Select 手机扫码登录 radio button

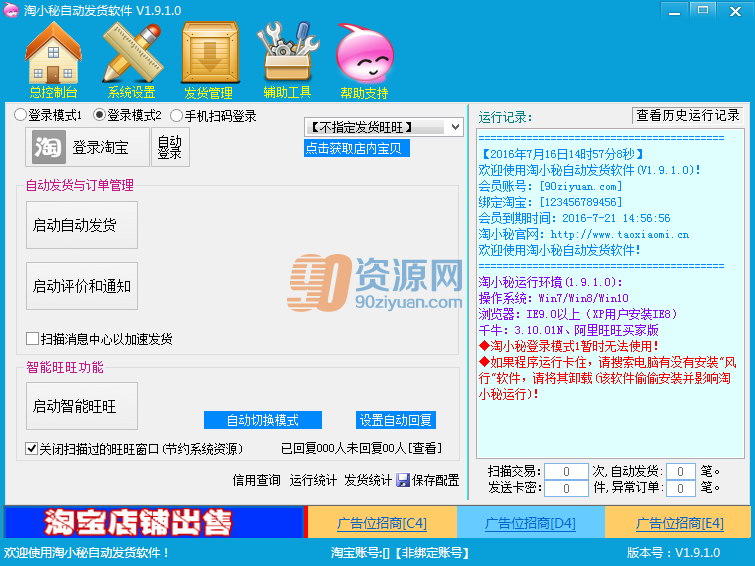click(177, 115)
